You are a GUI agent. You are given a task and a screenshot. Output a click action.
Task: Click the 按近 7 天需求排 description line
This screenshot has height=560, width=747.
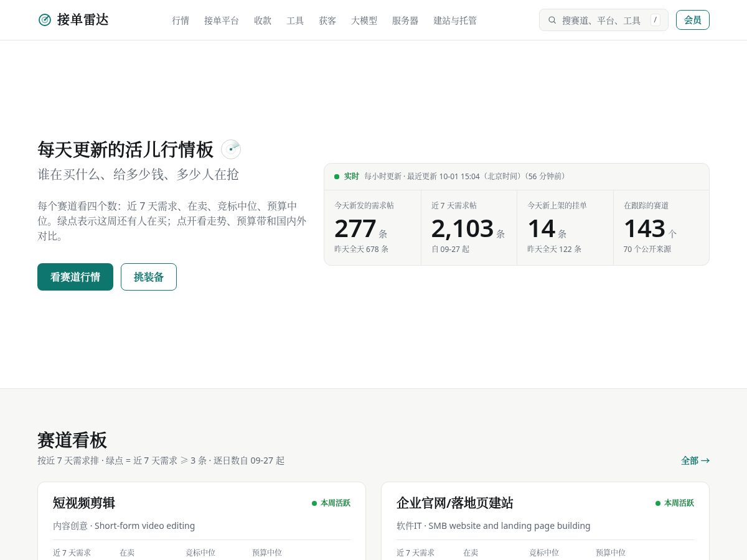pos(161,460)
